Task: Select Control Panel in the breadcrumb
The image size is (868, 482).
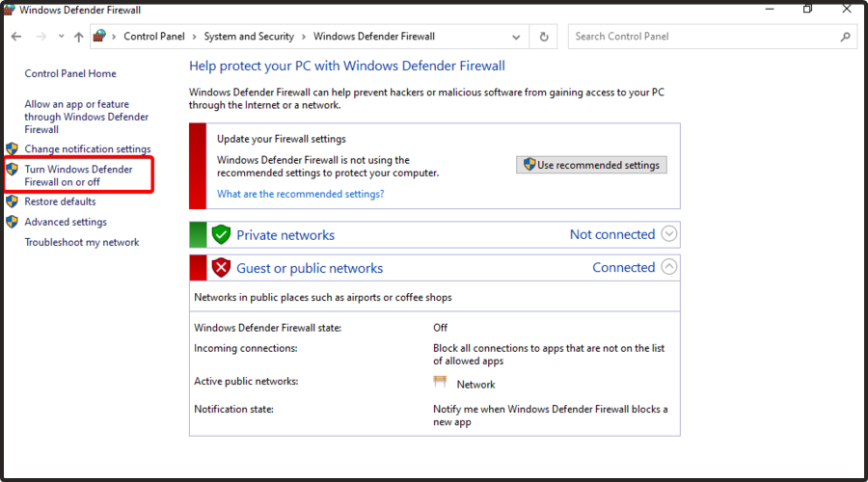Action: (154, 37)
